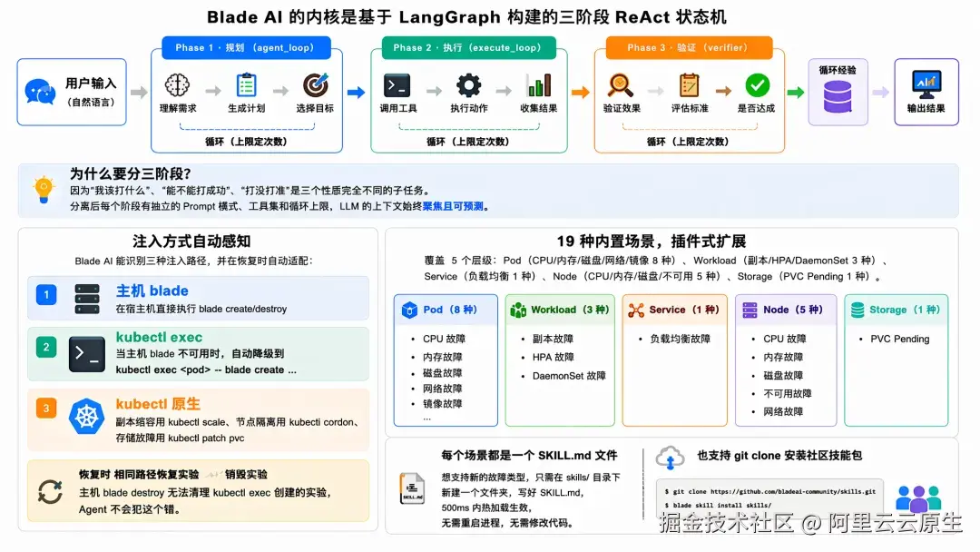The height and width of the screenshot is (552, 980).
Task: Click the brain icon above 理解需求
Action: [178, 85]
